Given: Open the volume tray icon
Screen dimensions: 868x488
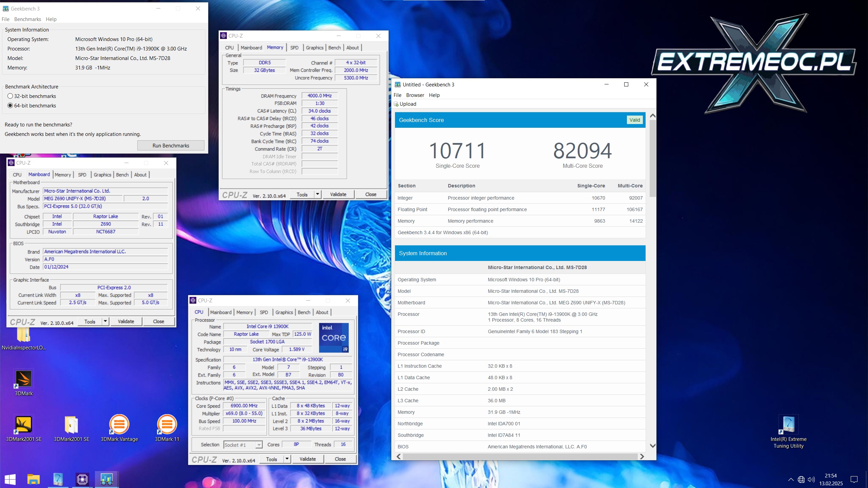Looking at the screenshot, I should point(811,479).
